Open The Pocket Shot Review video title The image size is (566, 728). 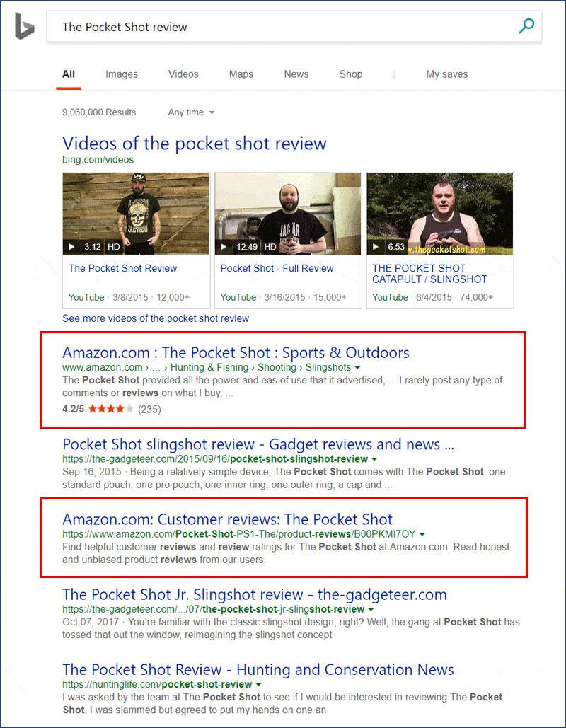[x=122, y=268]
